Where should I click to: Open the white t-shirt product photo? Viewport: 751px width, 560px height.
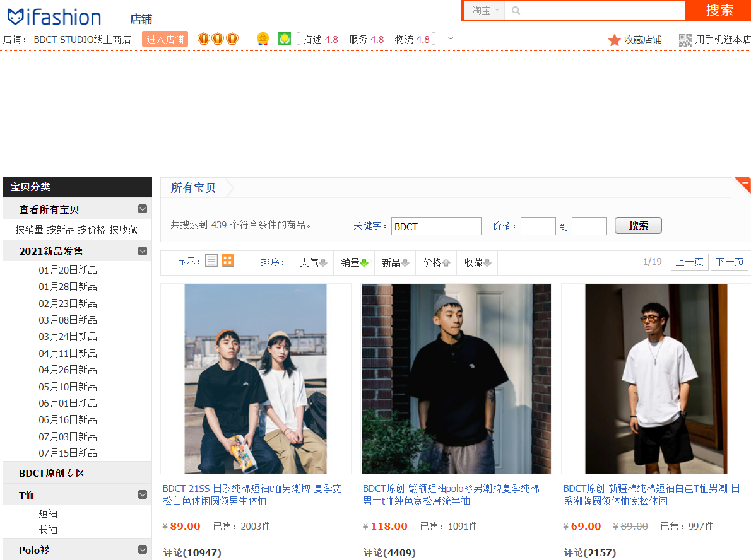(656, 379)
